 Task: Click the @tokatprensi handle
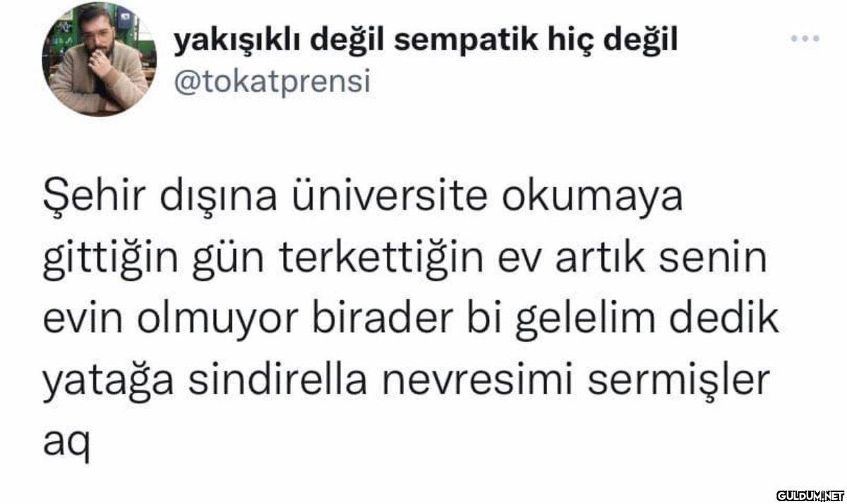[272, 81]
